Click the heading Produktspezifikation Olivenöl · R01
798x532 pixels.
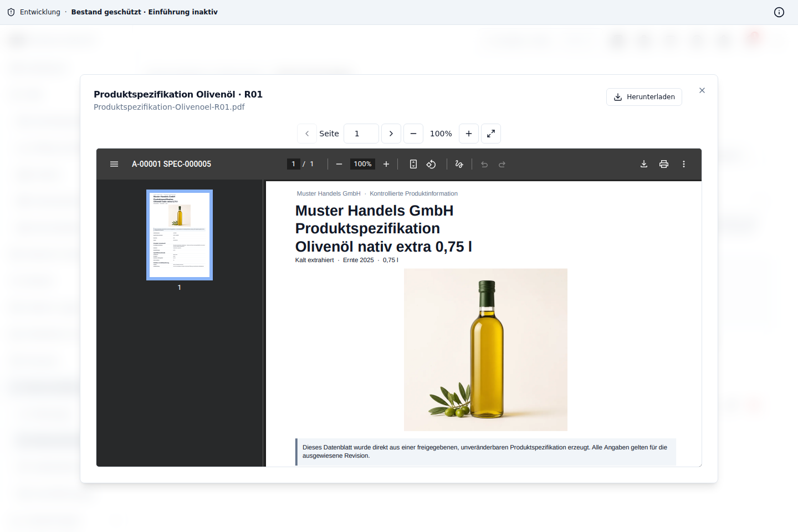(x=178, y=94)
